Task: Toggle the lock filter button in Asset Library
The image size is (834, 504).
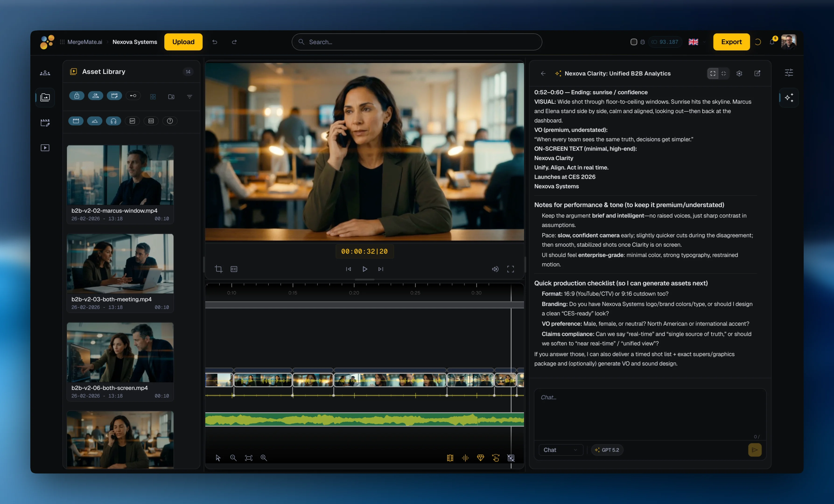Action: 77,96
